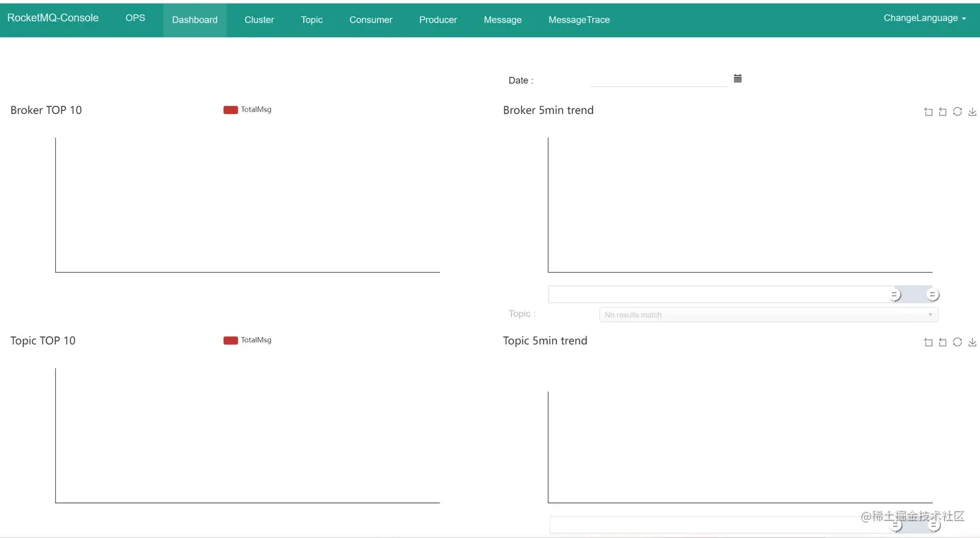Viewport: 980px width, 538px height.
Task: Toggle TotalMsg legend in Broker TOP 10
Action: click(248, 110)
